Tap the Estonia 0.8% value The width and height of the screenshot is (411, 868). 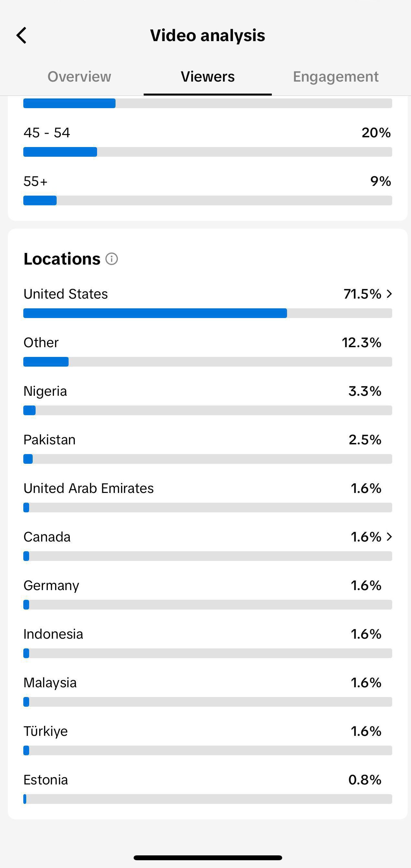pos(365,779)
